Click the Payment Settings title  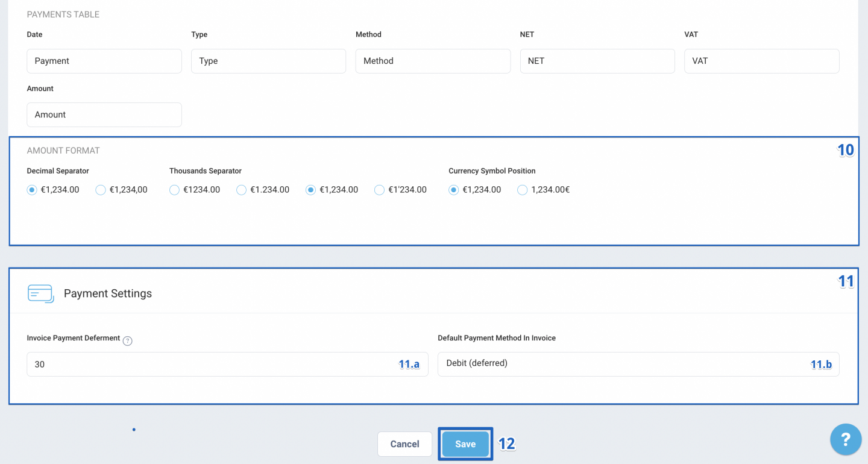coord(108,293)
